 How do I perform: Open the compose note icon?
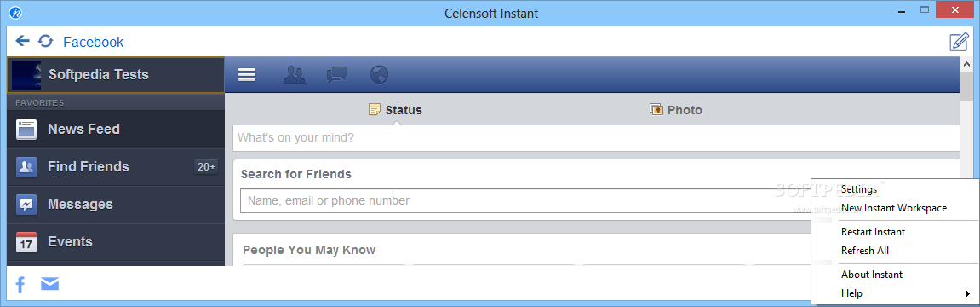(x=959, y=42)
